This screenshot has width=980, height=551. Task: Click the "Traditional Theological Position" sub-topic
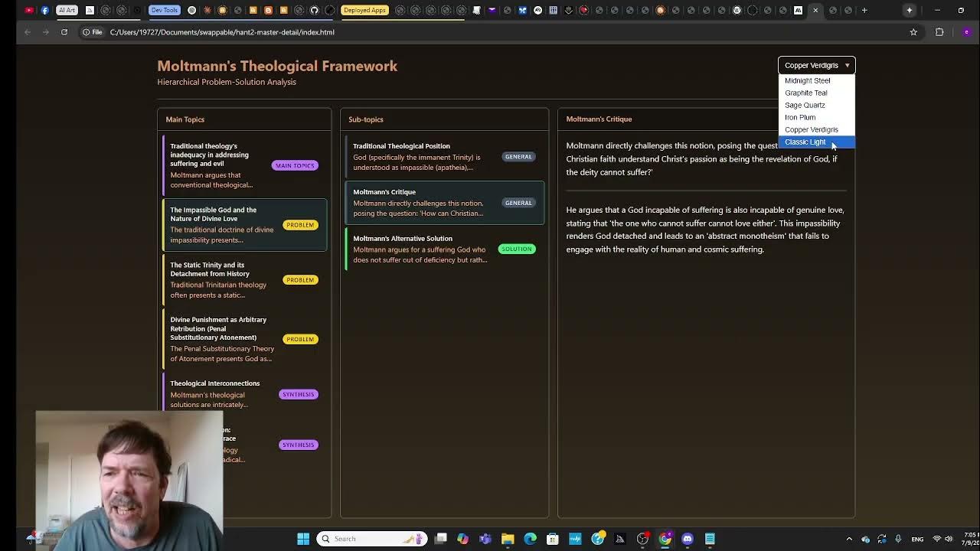coord(444,156)
